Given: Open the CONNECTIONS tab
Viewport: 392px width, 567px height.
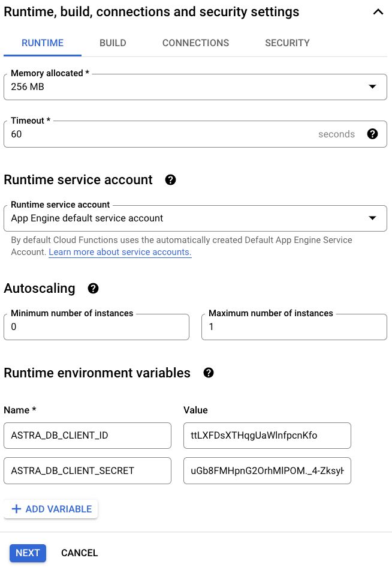Looking at the screenshot, I should pos(195,43).
